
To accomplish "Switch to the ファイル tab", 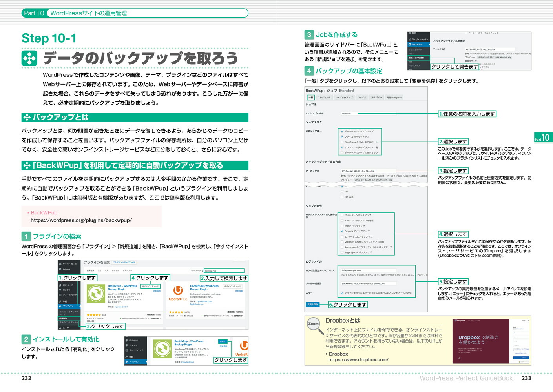I will click(x=362, y=98).
